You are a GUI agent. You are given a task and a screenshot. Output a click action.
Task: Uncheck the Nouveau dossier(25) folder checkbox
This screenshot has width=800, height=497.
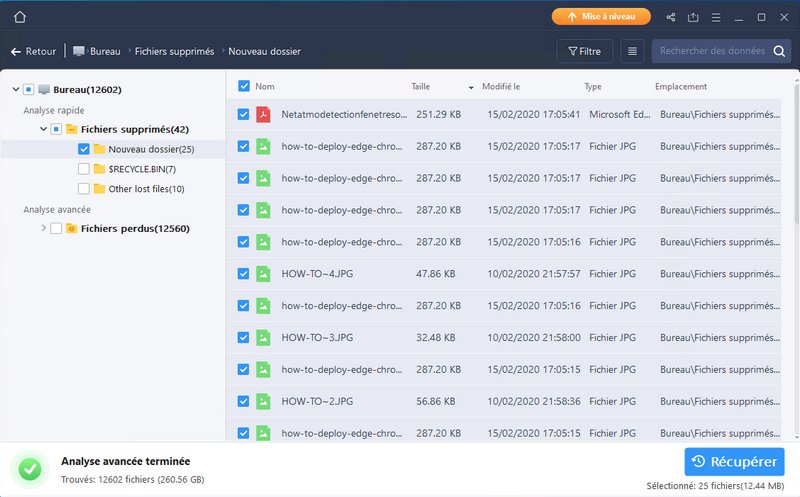tap(84, 149)
